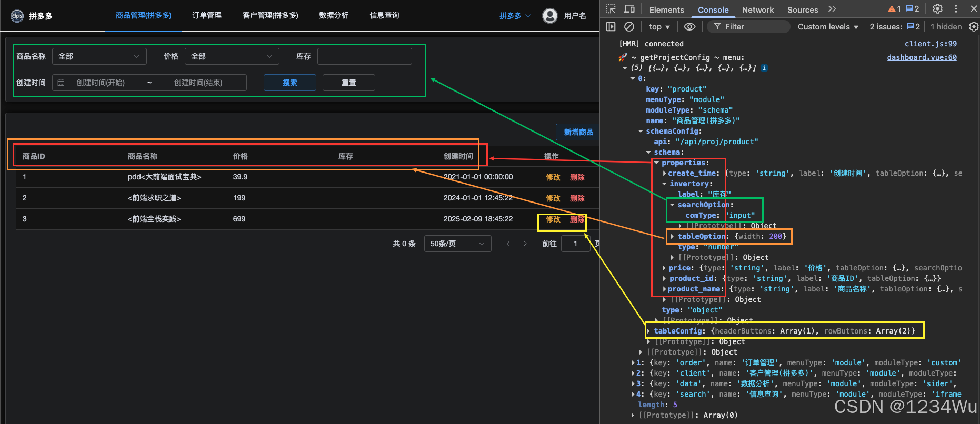Click the Elpis logo icon

tap(17, 16)
